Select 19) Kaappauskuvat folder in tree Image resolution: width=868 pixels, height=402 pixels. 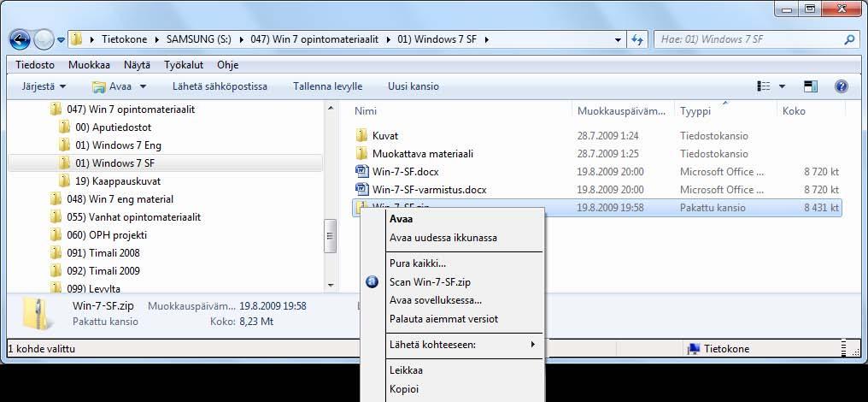[x=118, y=180]
